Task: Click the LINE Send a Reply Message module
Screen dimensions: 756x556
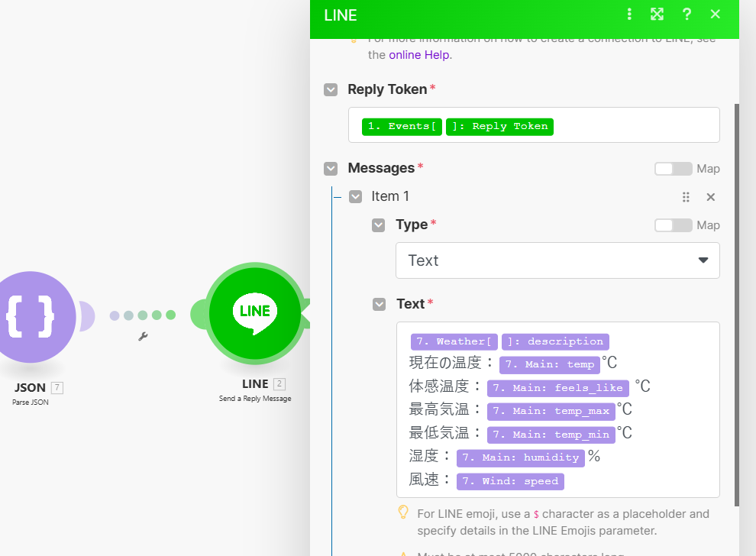Action: (x=255, y=312)
